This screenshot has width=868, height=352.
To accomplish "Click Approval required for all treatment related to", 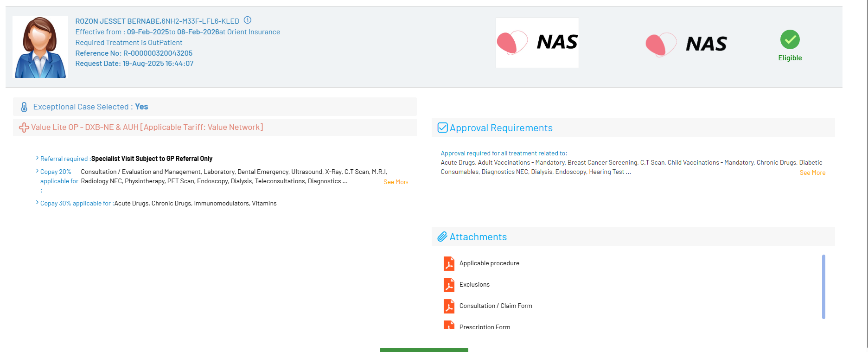I will (504, 154).
